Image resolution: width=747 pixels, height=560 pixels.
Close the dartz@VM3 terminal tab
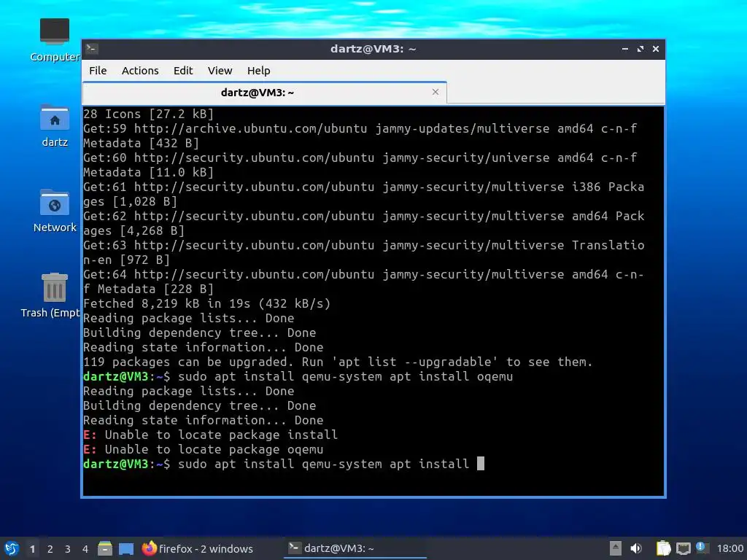click(435, 92)
